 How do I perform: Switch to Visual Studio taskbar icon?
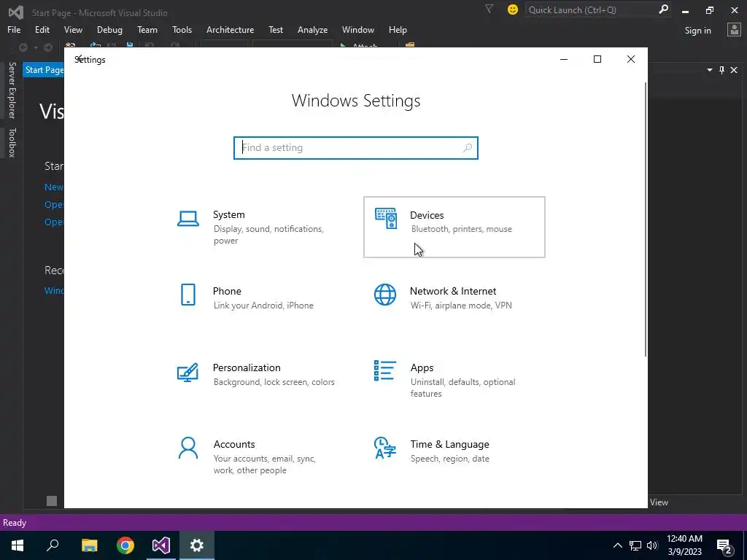click(x=161, y=545)
